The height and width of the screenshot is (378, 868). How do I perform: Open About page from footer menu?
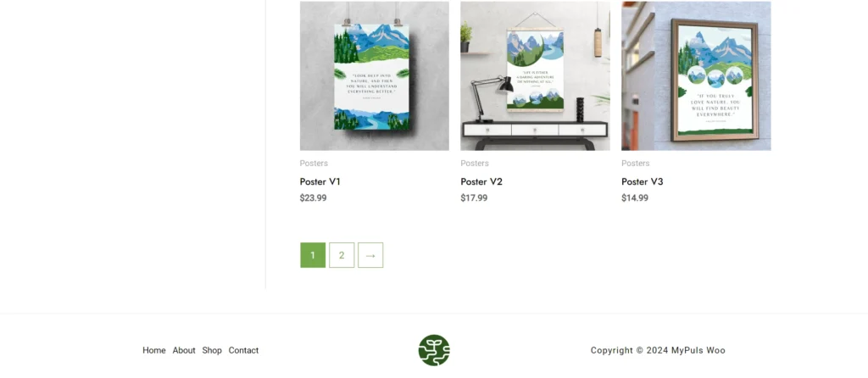point(184,350)
